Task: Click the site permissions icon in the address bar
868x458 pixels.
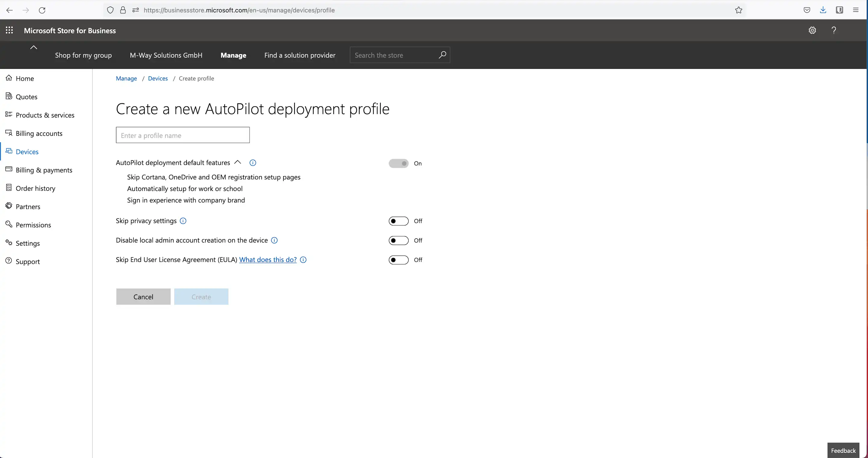Action: point(135,10)
